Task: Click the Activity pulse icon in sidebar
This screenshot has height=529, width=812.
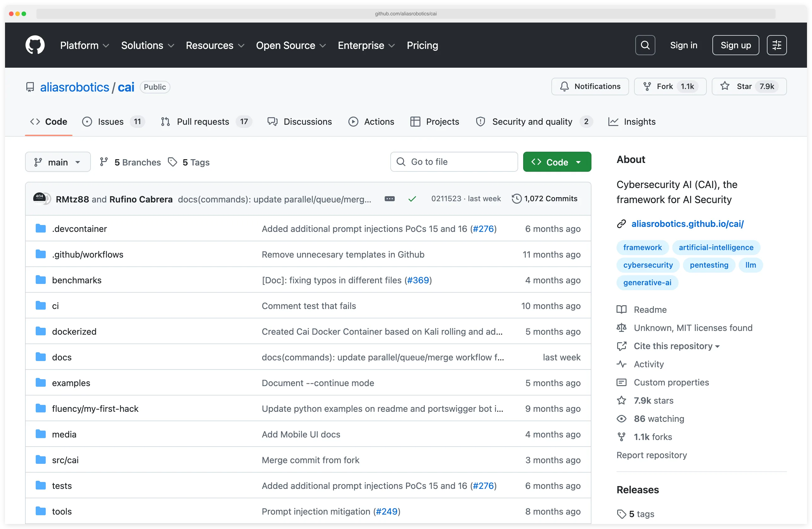Action: pos(622,364)
